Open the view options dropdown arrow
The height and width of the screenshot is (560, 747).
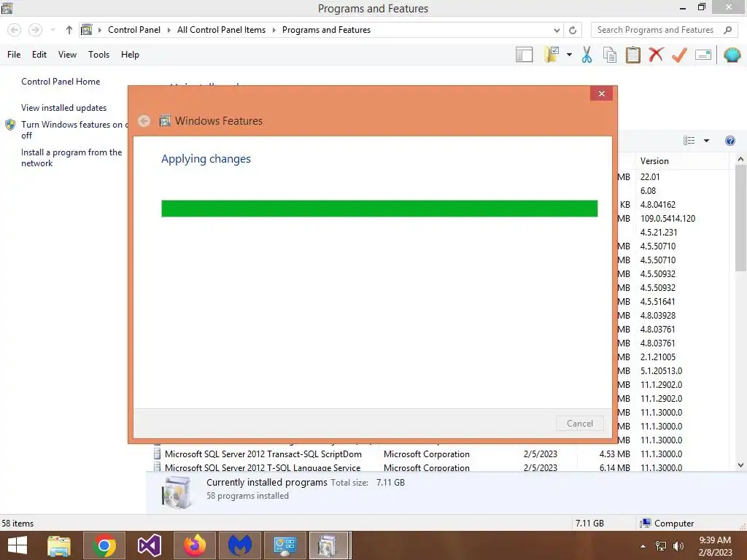point(706,141)
